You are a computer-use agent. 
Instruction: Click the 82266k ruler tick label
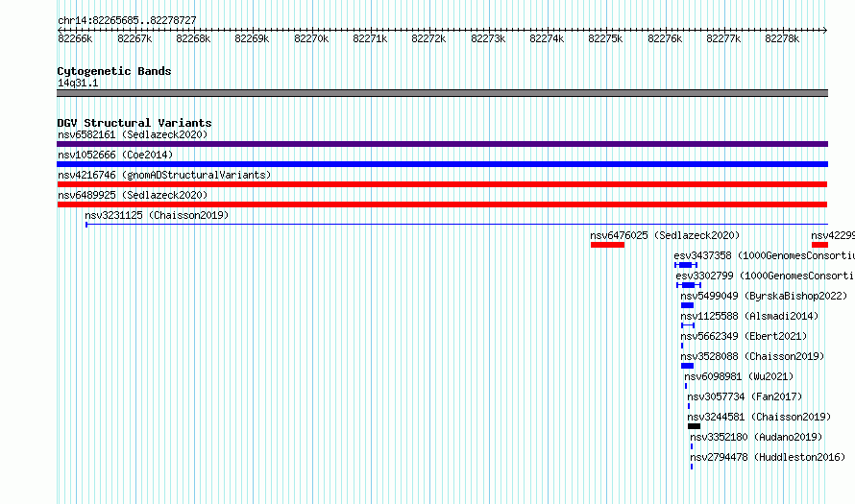pyautogui.click(x=75, y=38)
